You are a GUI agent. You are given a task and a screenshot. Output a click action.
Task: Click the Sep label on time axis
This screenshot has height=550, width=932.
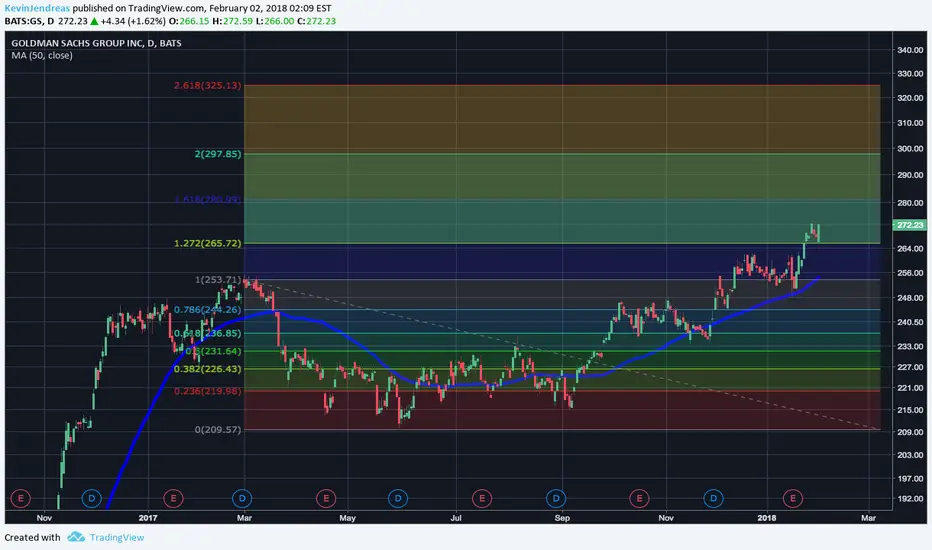tap(562, 518)
